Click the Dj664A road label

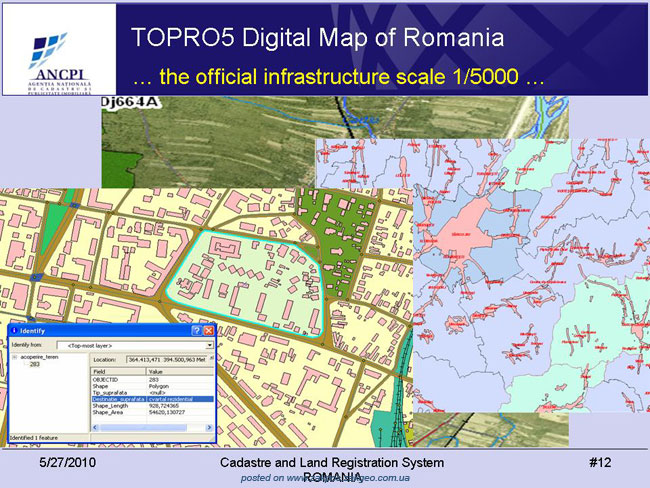[130, 102]
